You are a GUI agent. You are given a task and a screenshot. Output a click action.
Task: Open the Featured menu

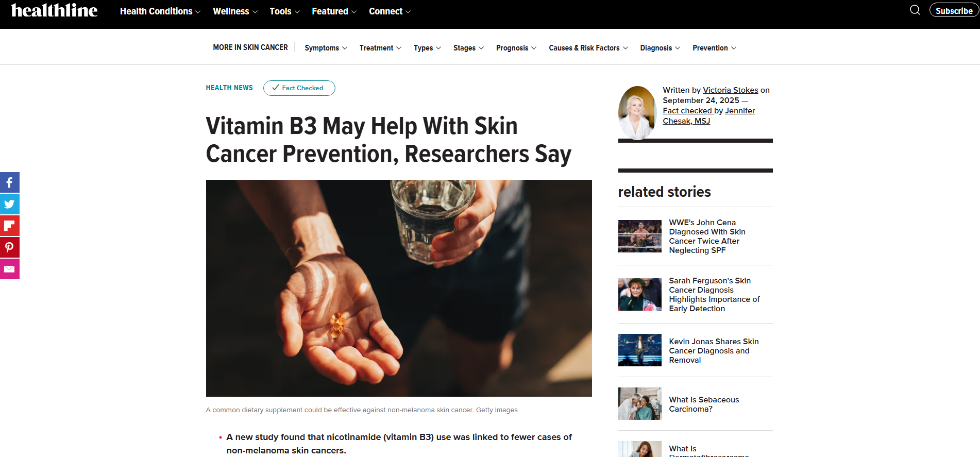(x=334, y=11)
